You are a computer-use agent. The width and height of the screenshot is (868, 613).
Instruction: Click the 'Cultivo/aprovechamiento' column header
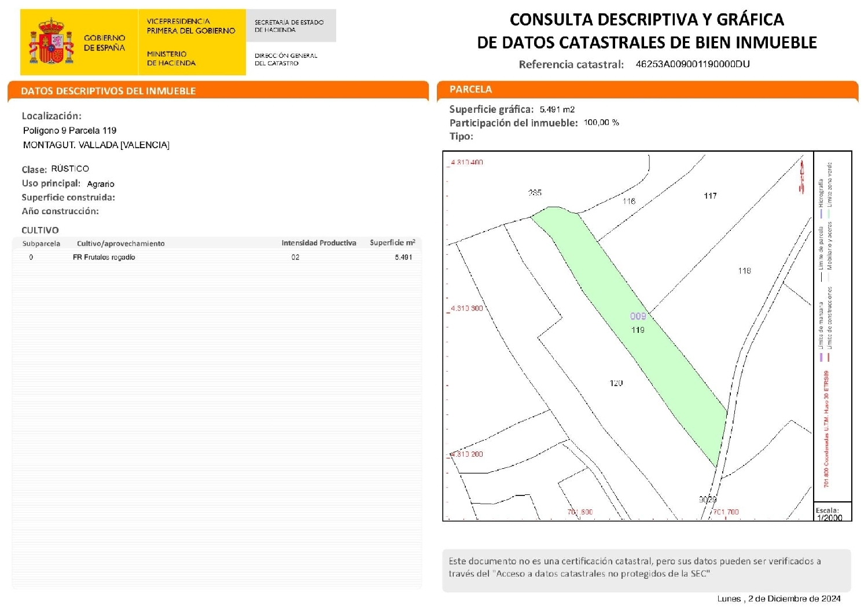[x=121, y=244]
